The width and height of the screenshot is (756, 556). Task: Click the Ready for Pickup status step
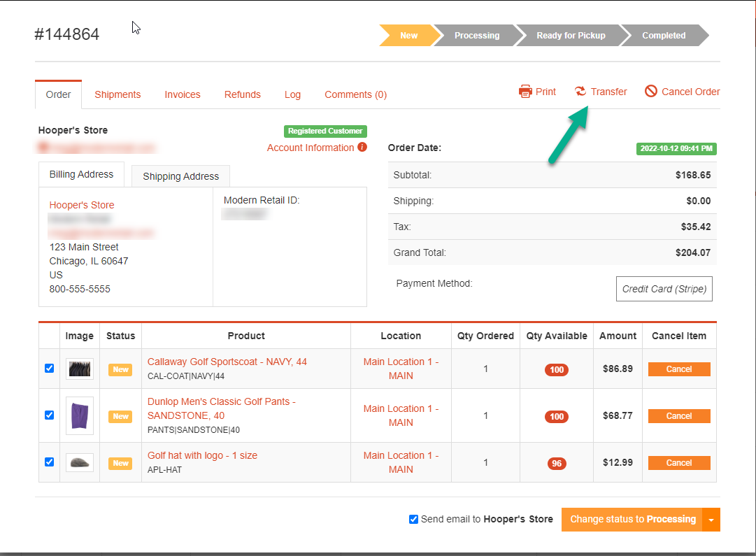[571, 35]
